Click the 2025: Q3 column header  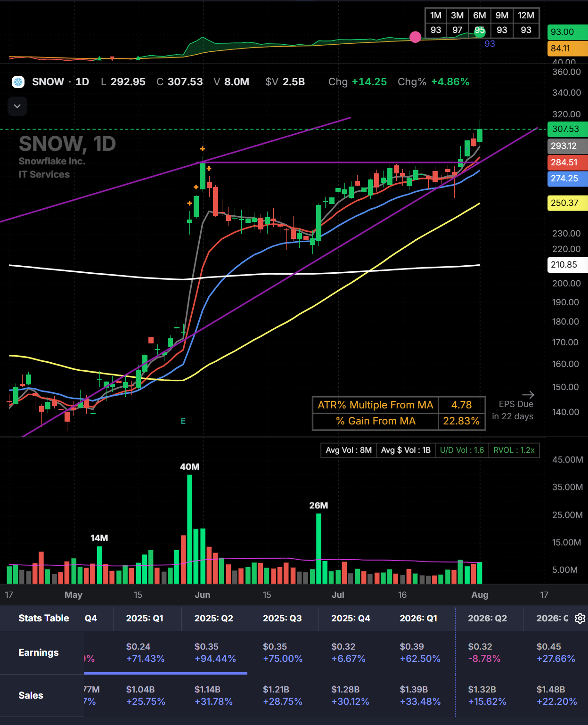(282, 618)
